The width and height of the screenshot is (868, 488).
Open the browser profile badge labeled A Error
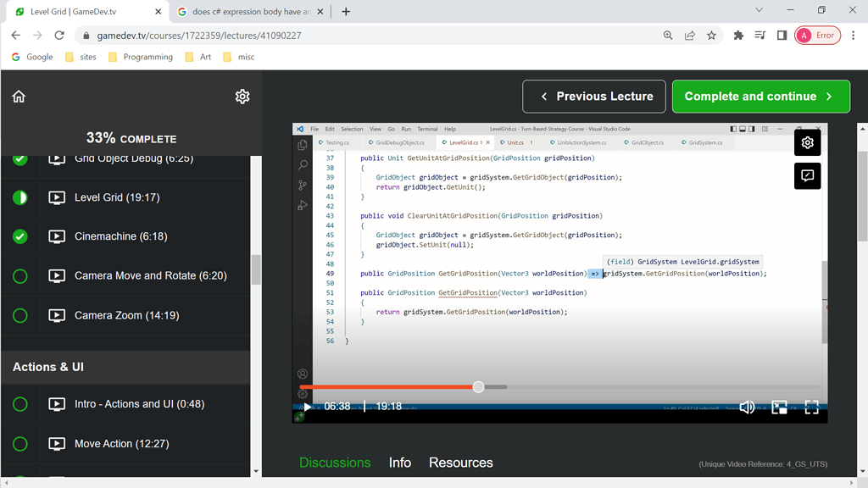point(816,36)
